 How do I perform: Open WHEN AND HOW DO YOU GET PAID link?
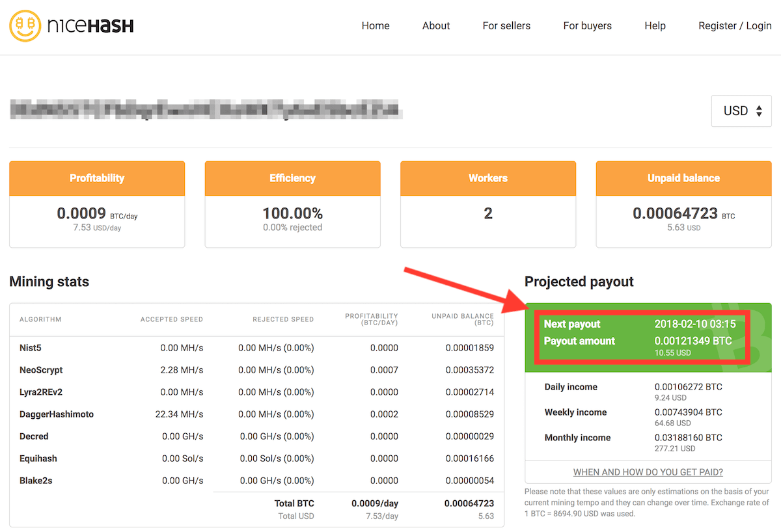pos(648,472)
